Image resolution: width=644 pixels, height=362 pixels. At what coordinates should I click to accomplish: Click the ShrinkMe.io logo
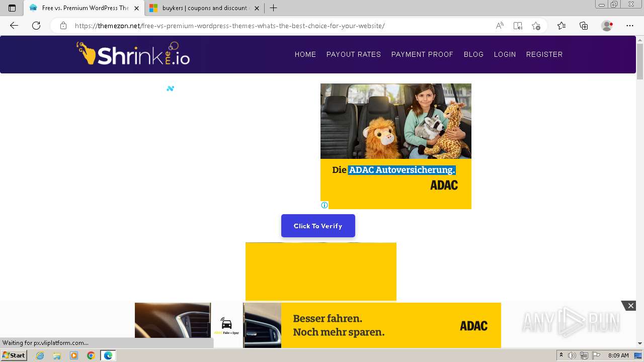pos(133,54)
